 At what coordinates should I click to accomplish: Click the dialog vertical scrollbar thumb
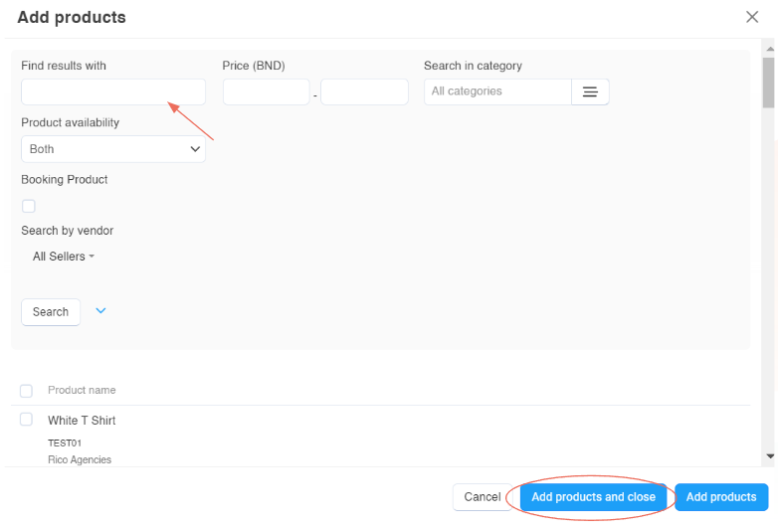(x=769, y=82)
